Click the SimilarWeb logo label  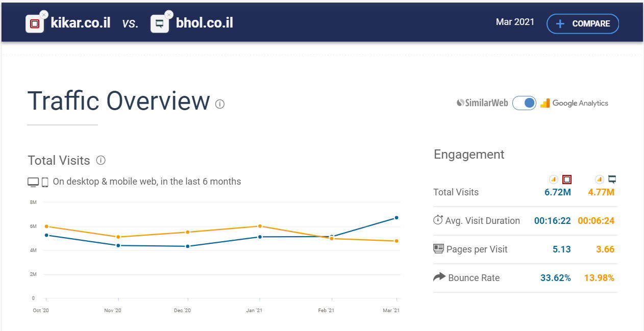click(482, 103)
